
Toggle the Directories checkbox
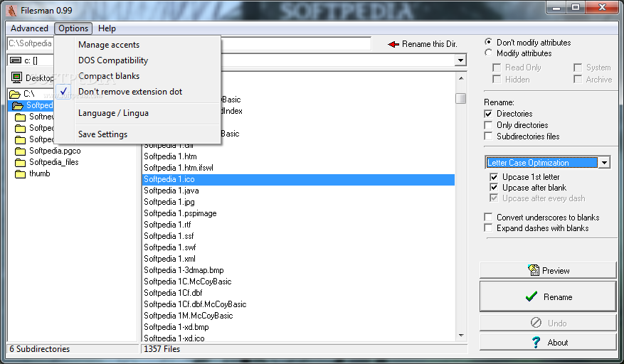(488, 114)
